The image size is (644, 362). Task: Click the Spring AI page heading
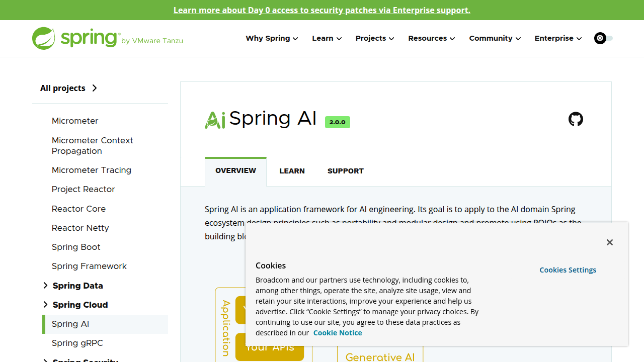pyautogui.click(x=273, y=119)
